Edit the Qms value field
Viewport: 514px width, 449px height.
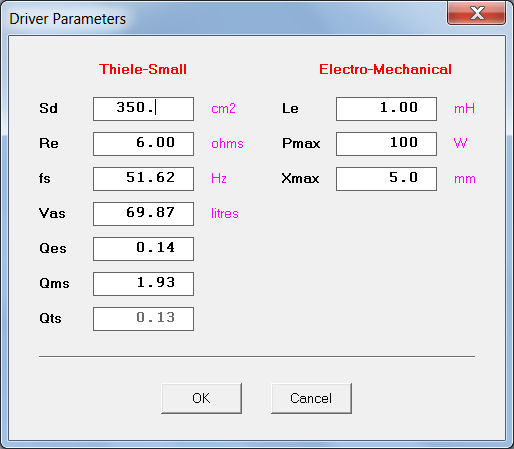point(143,284)
